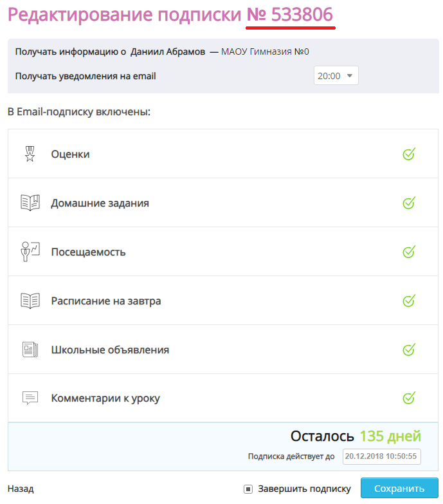
Task: Toggle the green checkmark for Оценки
Action: pos(409,154)
